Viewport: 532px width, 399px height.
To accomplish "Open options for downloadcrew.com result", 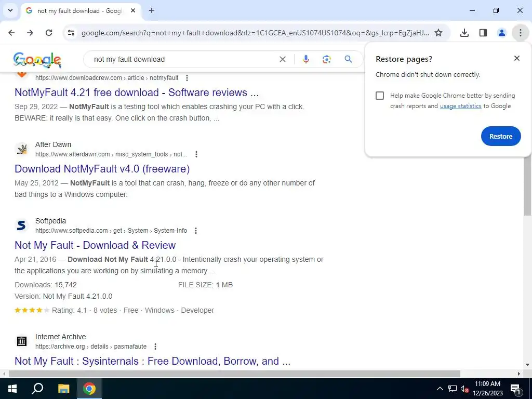I will click(187, 78).
